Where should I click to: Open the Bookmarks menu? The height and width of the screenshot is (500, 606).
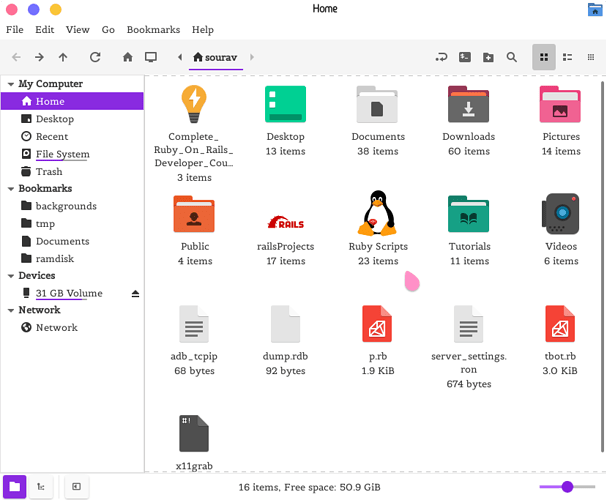[153, 30]
